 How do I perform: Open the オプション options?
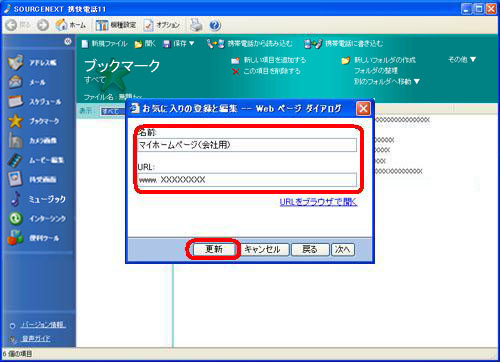pos(162,25)
